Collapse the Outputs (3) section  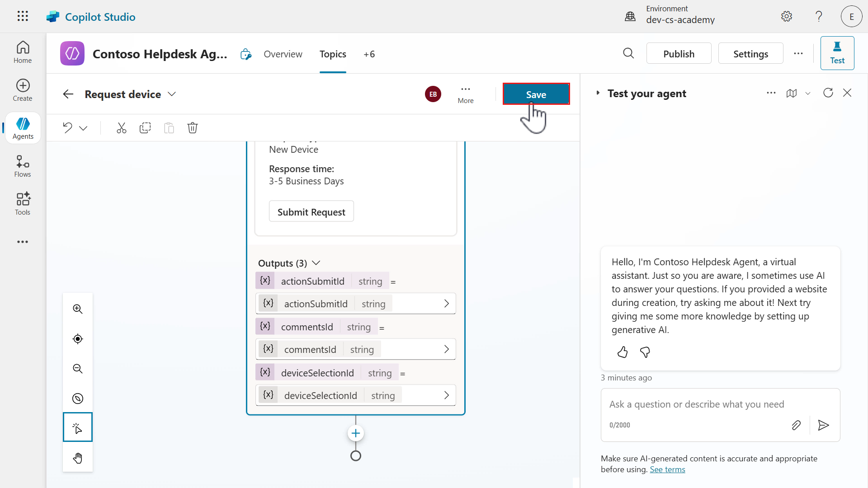(x=316, y=263)
